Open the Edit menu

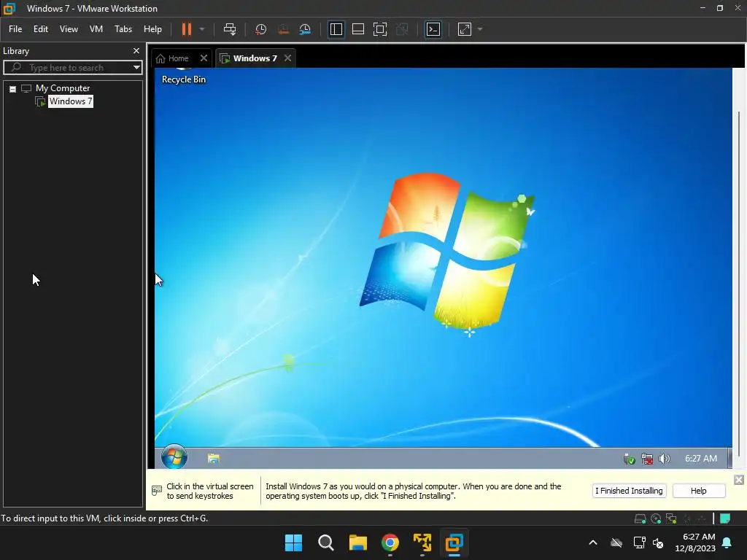[x=41, y=29]
